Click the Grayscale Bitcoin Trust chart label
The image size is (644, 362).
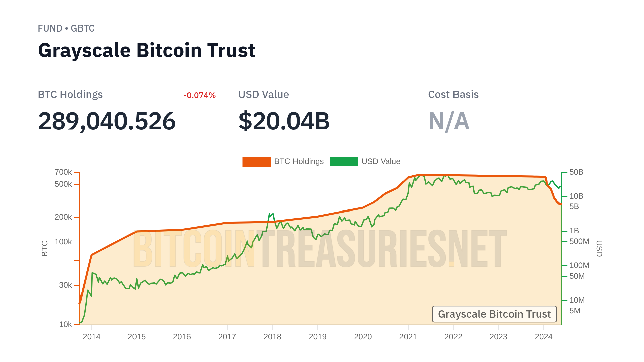click(494, 314)
